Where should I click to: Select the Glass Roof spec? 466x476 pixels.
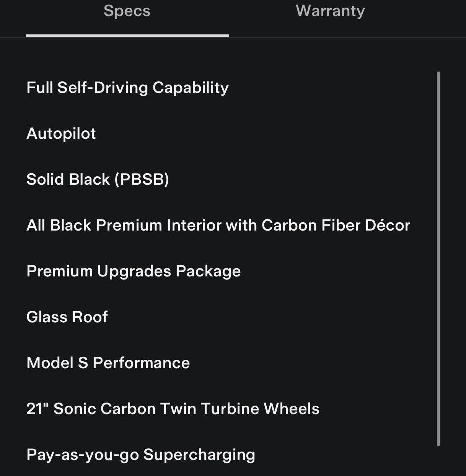[67, 317]
